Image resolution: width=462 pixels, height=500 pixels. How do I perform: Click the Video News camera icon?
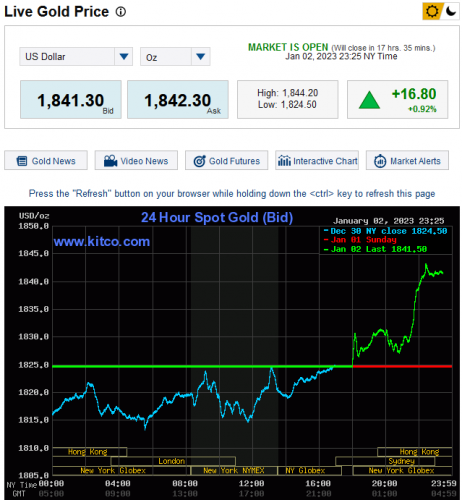click(x=110, y=161)
